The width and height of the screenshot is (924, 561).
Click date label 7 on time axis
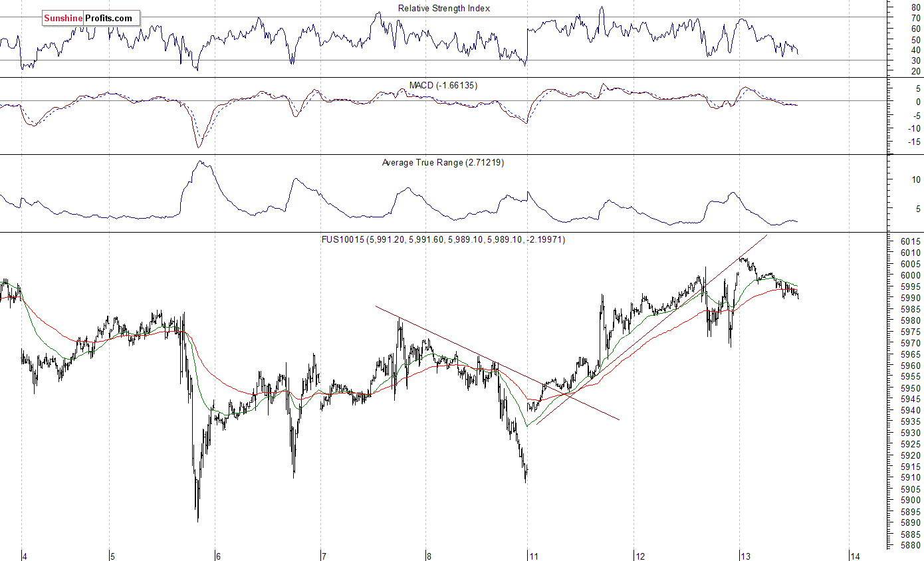(324, 556)
